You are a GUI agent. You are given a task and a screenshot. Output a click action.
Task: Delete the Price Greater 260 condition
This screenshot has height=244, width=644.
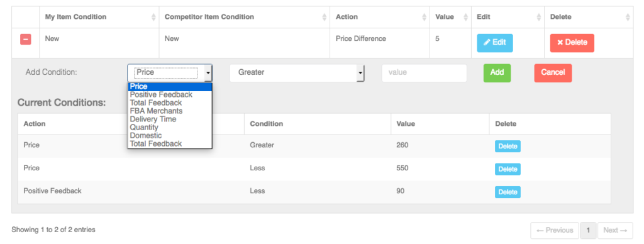click(x=508, y=147)
